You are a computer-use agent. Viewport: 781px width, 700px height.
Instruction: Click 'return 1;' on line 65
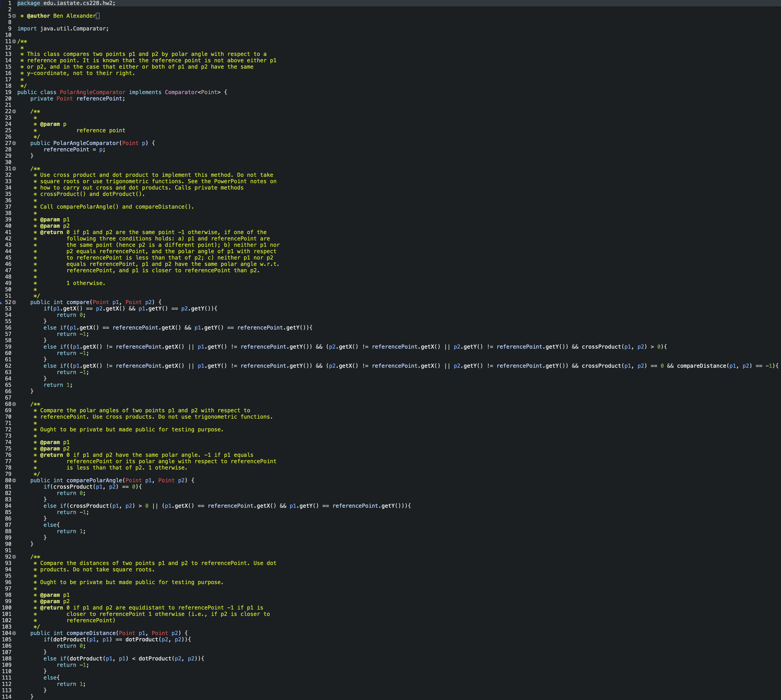(x=58, y=385)
